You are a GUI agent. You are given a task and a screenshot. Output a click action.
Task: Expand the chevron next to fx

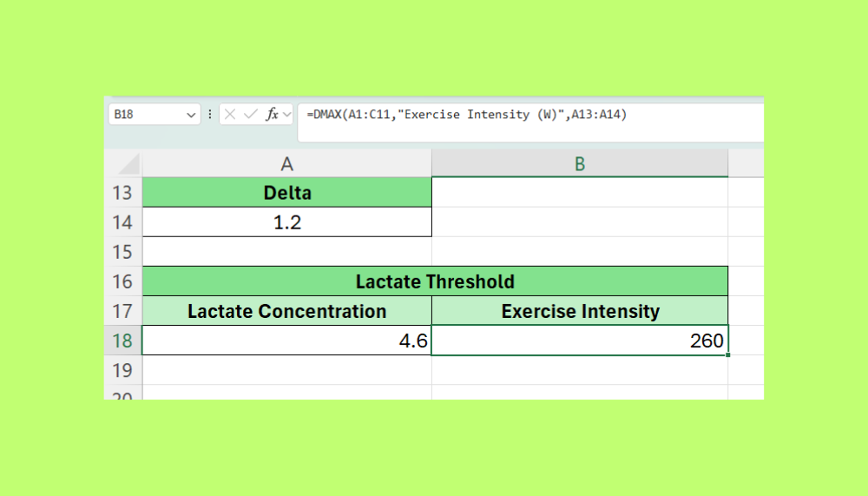287,115
